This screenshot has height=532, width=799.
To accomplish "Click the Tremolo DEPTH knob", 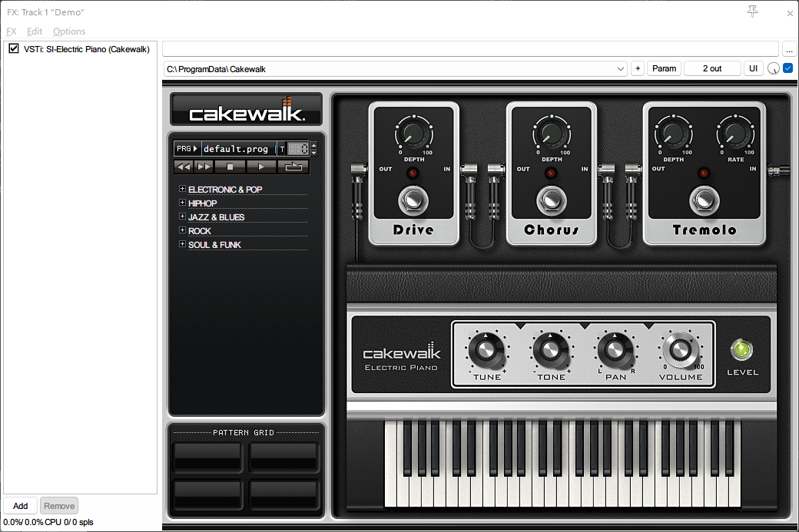I will (673, 134).
